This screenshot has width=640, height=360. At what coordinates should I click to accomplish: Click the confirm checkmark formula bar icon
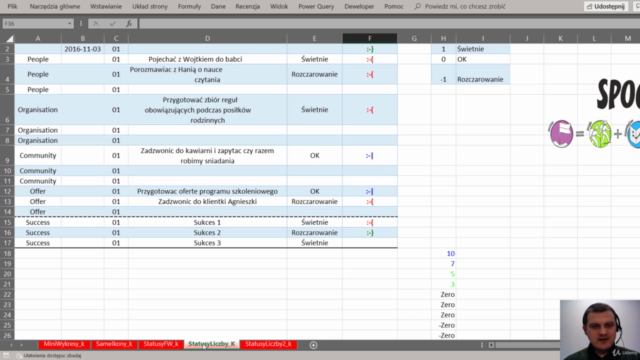pos(112,24)
